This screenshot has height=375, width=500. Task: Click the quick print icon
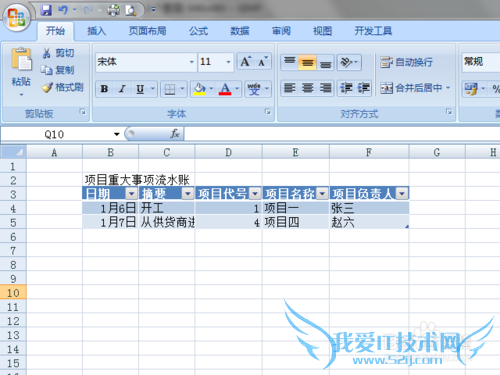tap(113, 10)
